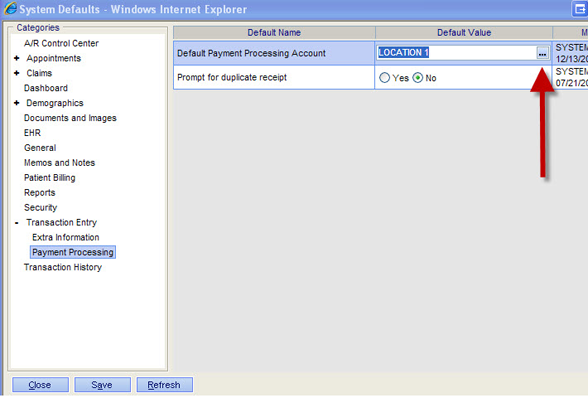Click the Save button
The width and height of the screenshot is (588, 398).
click(102, 385)
